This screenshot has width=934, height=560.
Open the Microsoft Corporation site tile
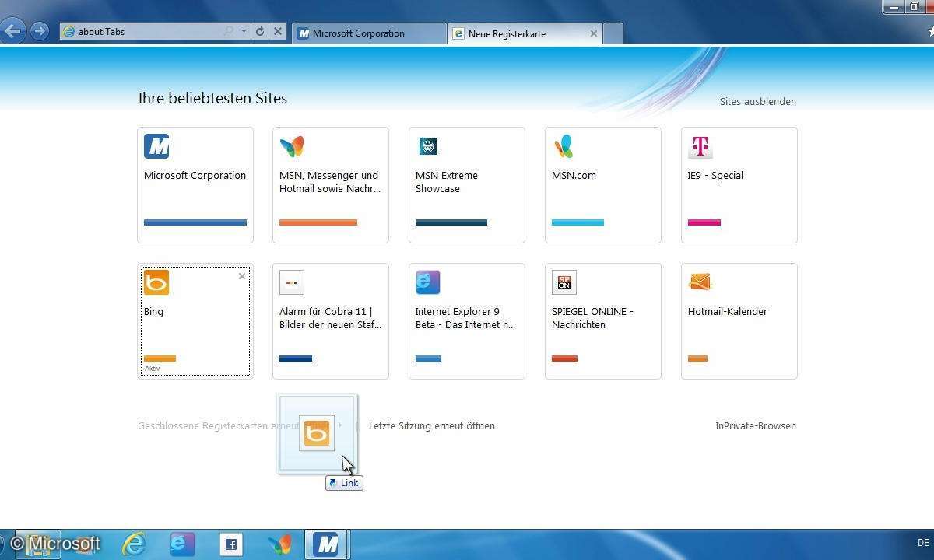click(x=195, y=185)
